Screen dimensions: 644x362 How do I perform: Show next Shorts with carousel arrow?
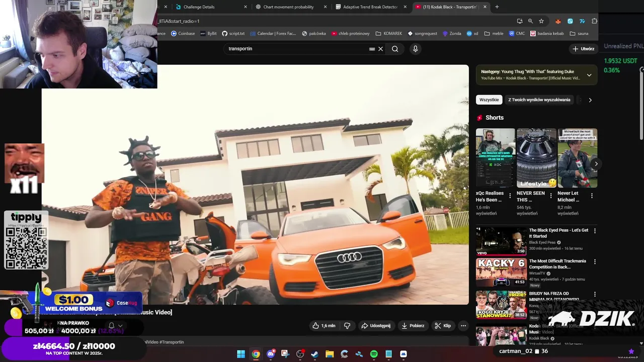point(596,164)
